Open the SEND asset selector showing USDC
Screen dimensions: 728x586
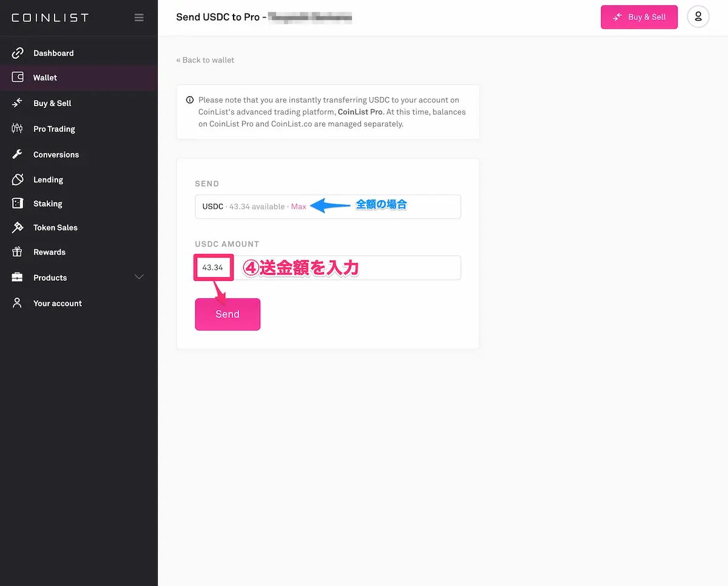pos(328,206)
